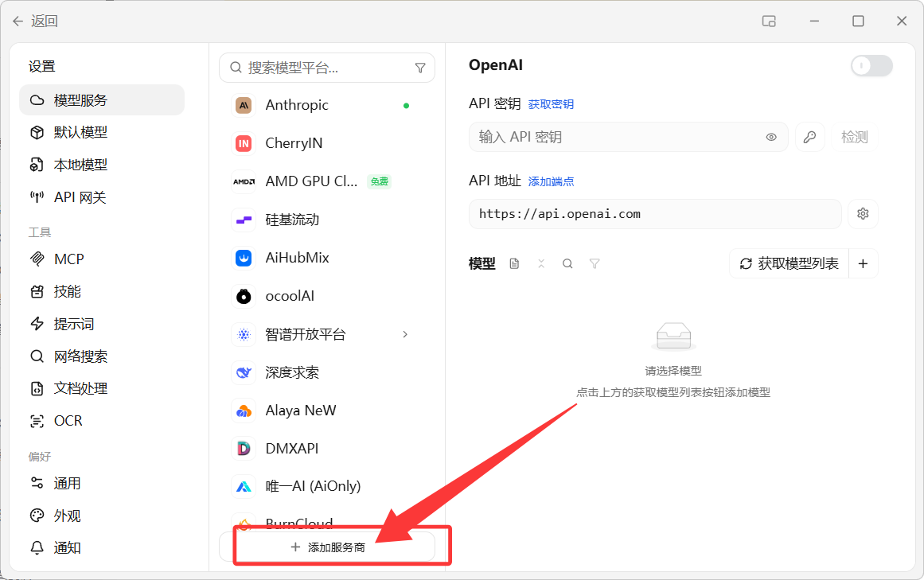Click the API 地址 URL field

click(x=655, y=214)
